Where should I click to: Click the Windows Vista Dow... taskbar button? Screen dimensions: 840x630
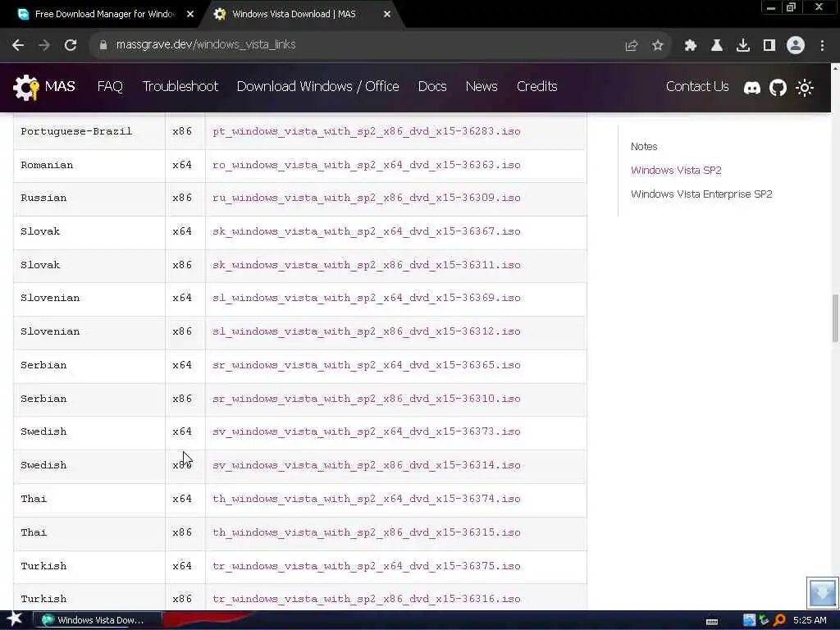pos(98,620)
